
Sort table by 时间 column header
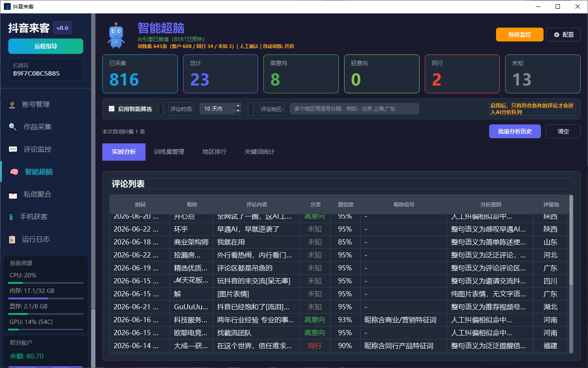[x=140, y=204]
